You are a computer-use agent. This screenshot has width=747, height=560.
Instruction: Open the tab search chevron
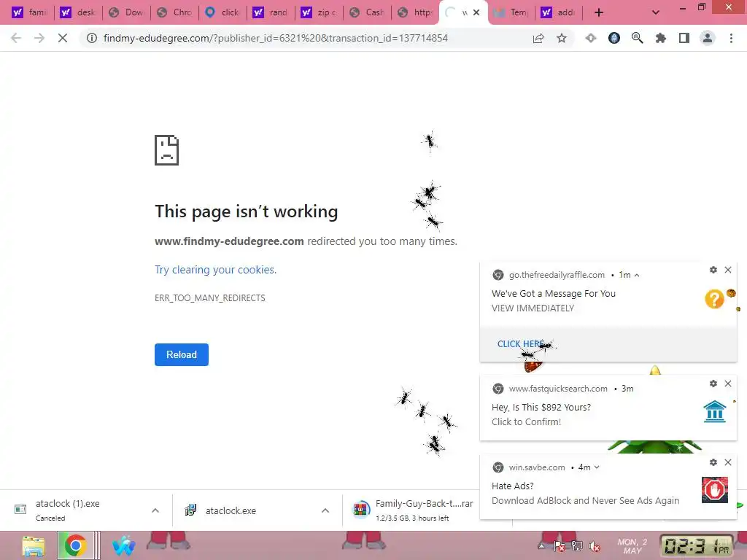(x=656, y=12)
